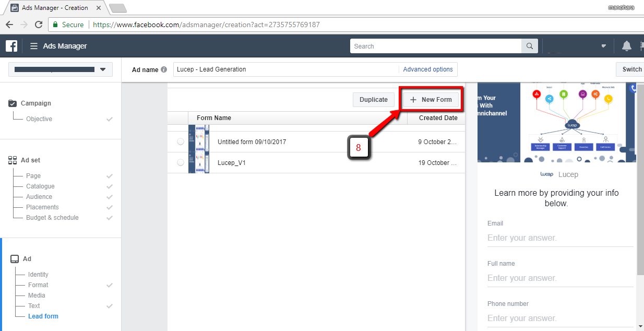
Task: Click the Lucep logo in preview
Action: coord(546,174)
